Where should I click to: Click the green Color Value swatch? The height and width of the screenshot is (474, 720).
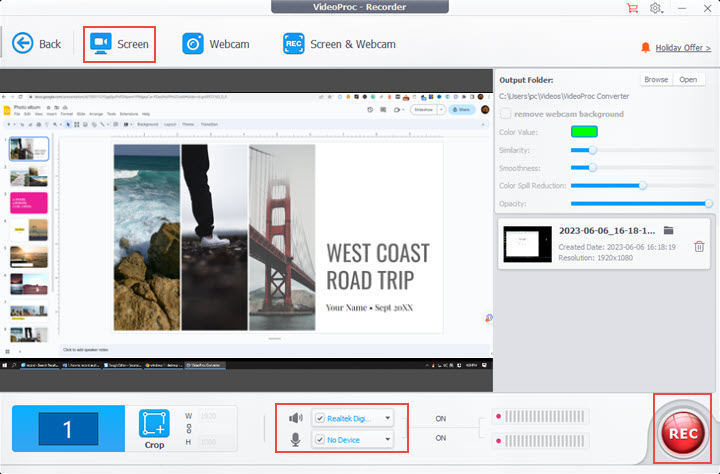pyautogui.click(x=584, y=131)
